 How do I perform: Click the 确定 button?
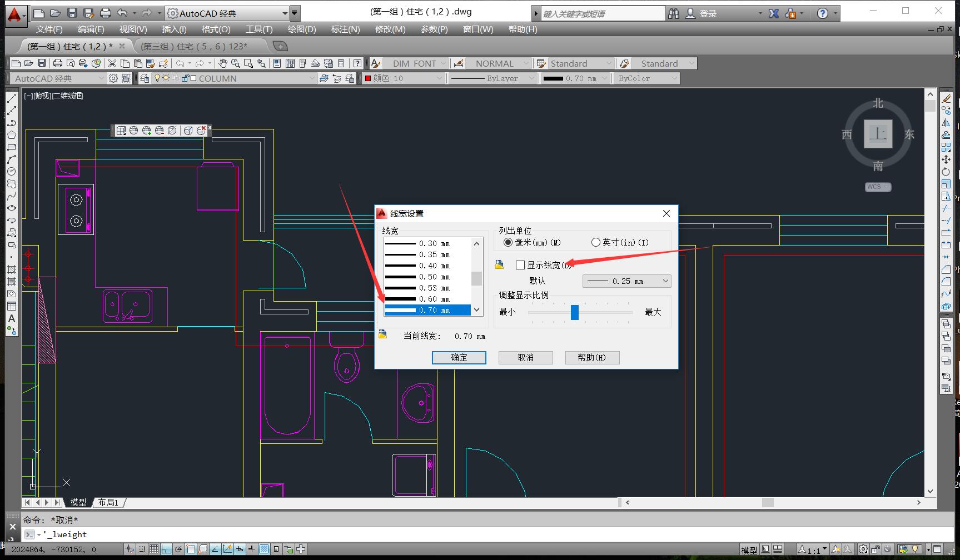tap(459, 357)
